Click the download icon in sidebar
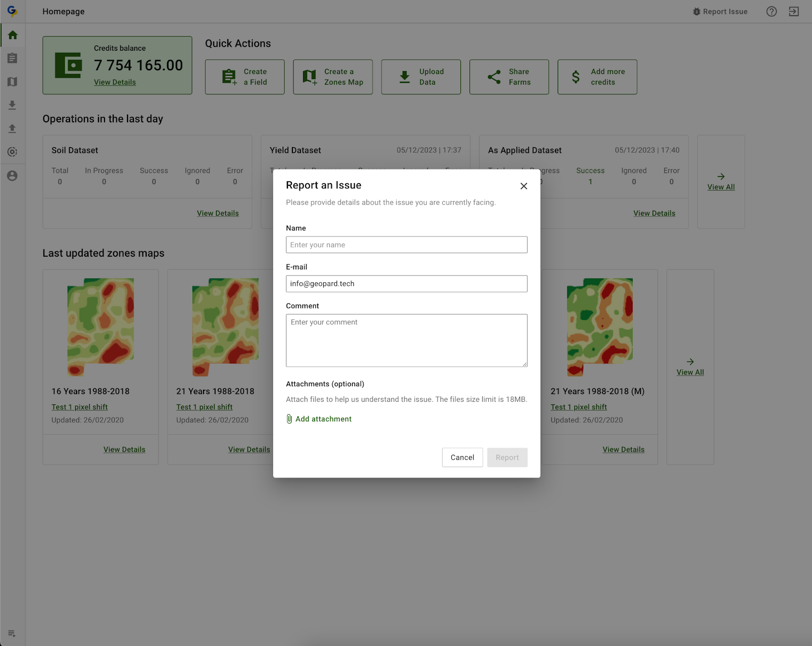This screenshot has height=646, width=812. (13, 105)
